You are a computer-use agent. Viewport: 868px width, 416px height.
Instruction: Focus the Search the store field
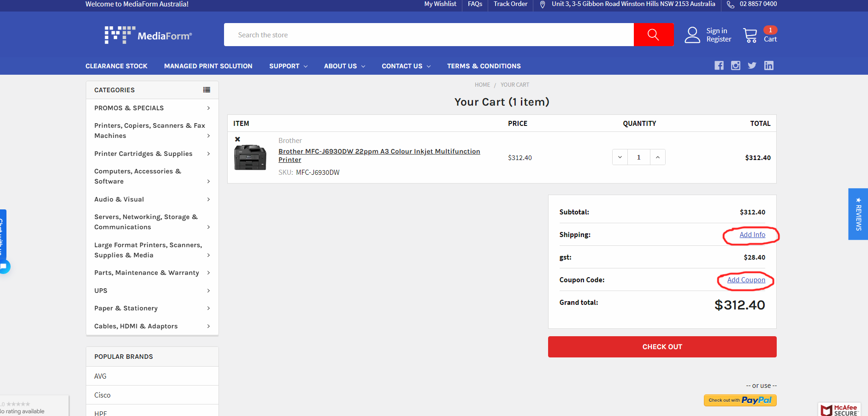(x=429, y=35)
